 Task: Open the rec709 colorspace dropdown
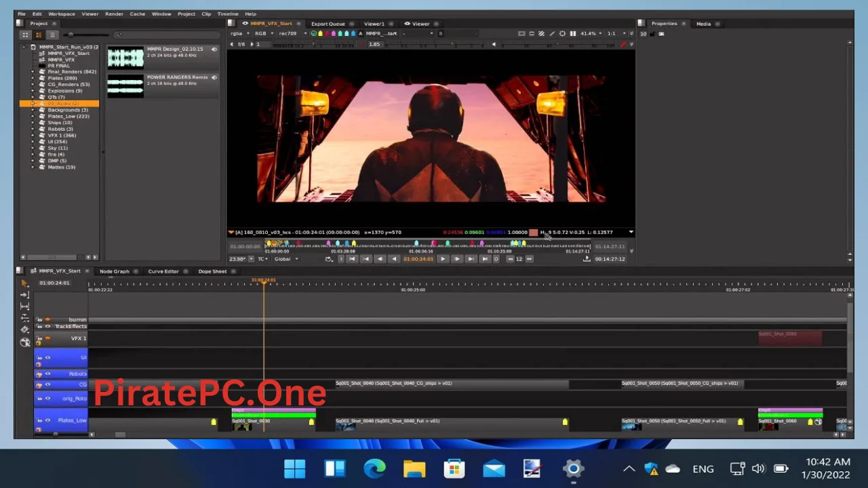292,33
